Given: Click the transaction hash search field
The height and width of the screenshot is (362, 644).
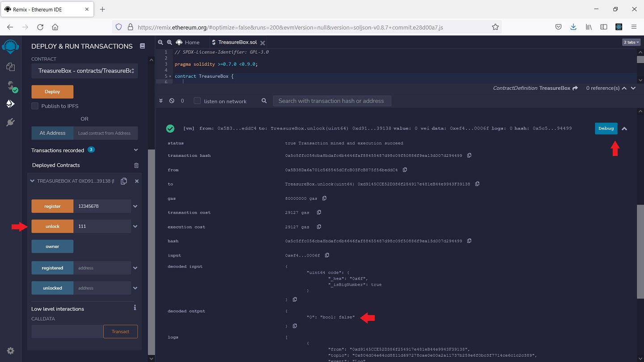Looking at the screenshot, I should (331, 101).
